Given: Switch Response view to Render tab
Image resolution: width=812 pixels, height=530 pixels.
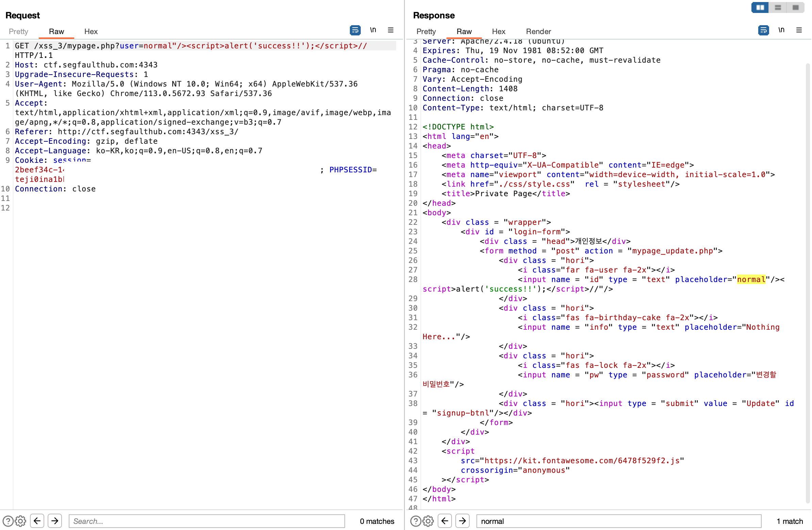Looking at the screenshot, I should coord(538,31).
